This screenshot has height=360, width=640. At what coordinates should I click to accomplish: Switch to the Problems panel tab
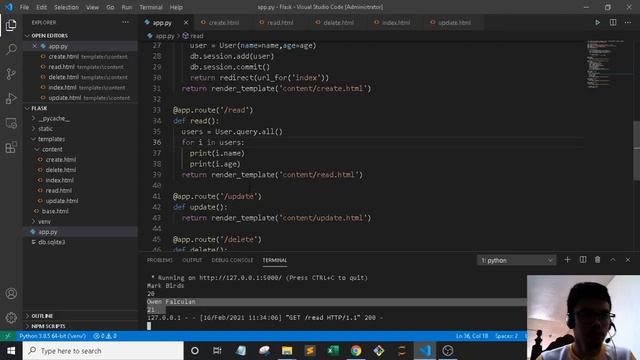coord(160,260)
